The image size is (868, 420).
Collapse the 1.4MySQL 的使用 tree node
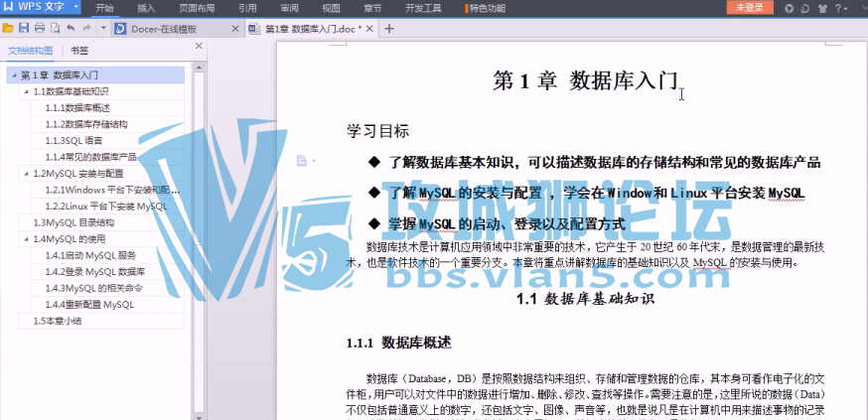click(x=26, y=239)
